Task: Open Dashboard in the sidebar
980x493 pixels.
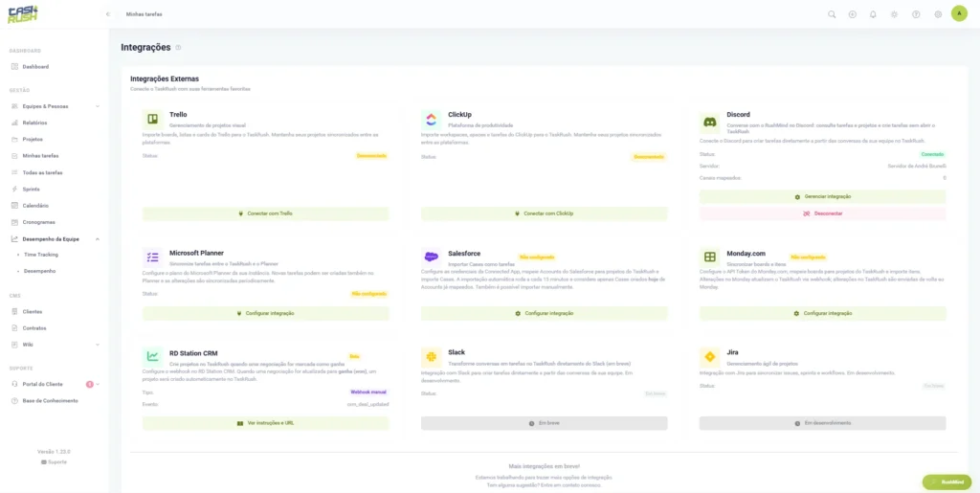Action: pos(35,66)
